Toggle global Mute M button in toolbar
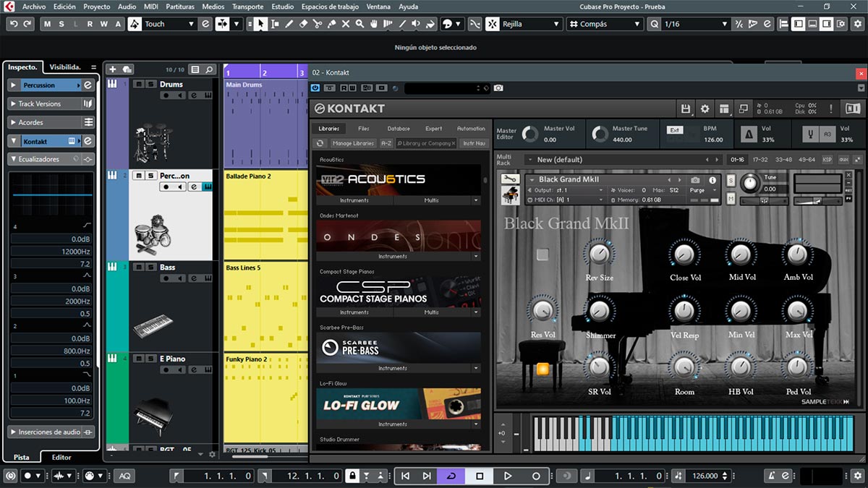 (48, 24)
